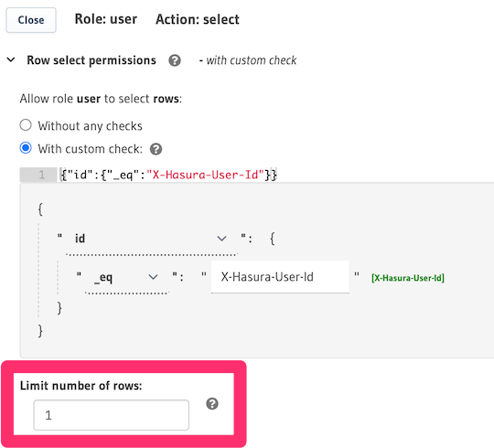The width and height of the screenshot is (494, 448).
Task: Click the green [X-Hasura-User-Id] shortcut link
Action: click(x=408, y=278)
